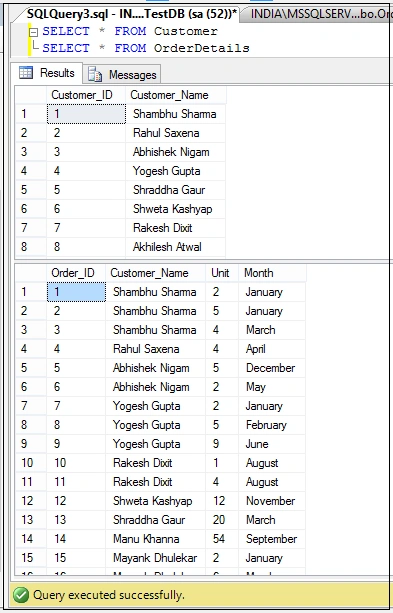Switch to the INDIA\MSSQLSERV document tab
This screenshot has height=613, width=393.
[319, 14]
